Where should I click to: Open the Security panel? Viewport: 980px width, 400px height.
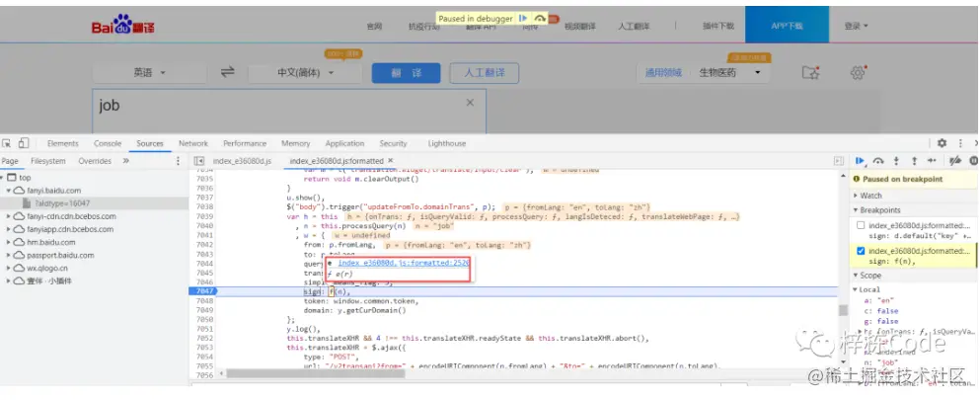pos(393,143)
